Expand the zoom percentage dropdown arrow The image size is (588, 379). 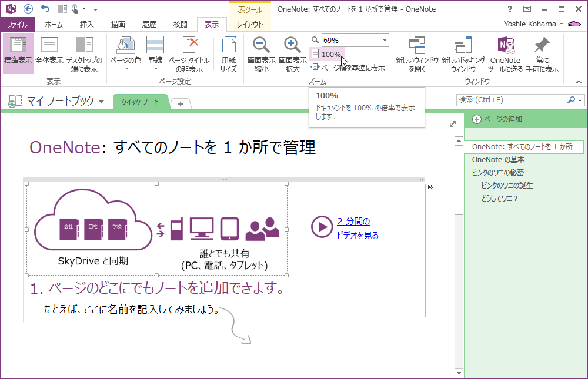point(385,40)
